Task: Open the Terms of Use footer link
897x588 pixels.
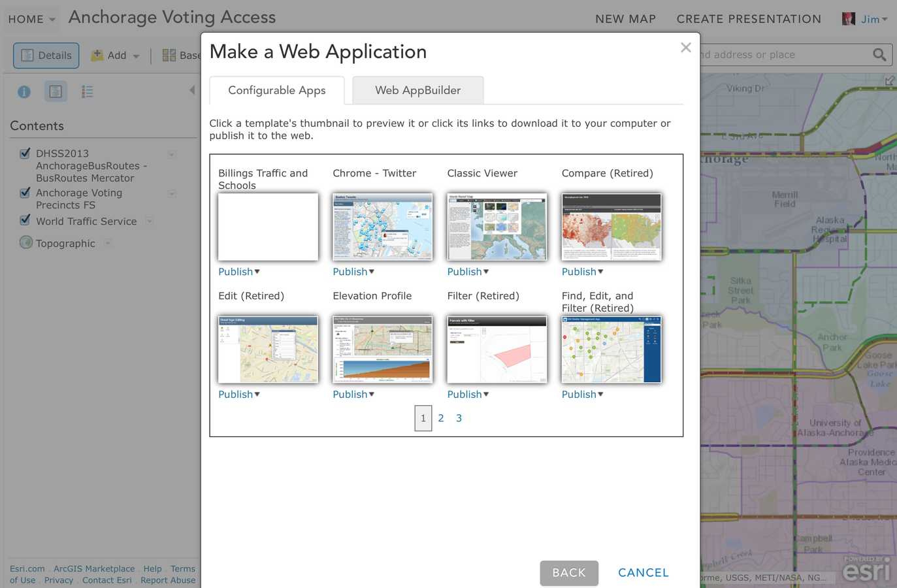Action: point(183,569)
